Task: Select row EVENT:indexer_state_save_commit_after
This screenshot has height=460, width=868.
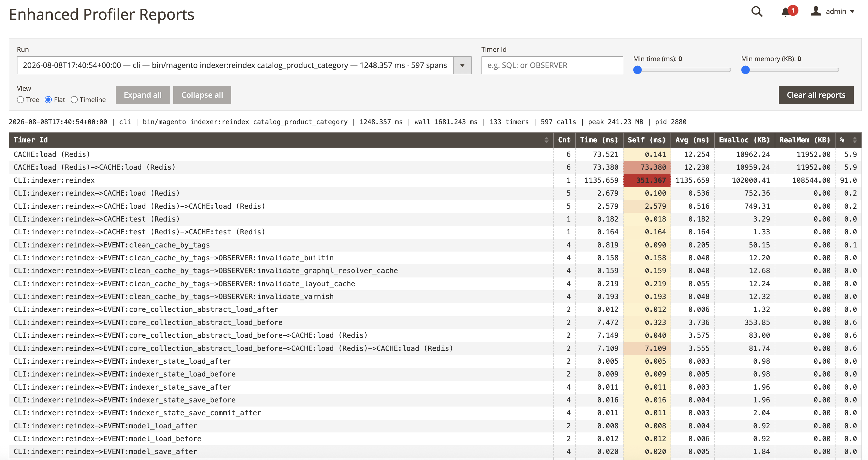Action: pyautogui.click(x=435, y=413)
